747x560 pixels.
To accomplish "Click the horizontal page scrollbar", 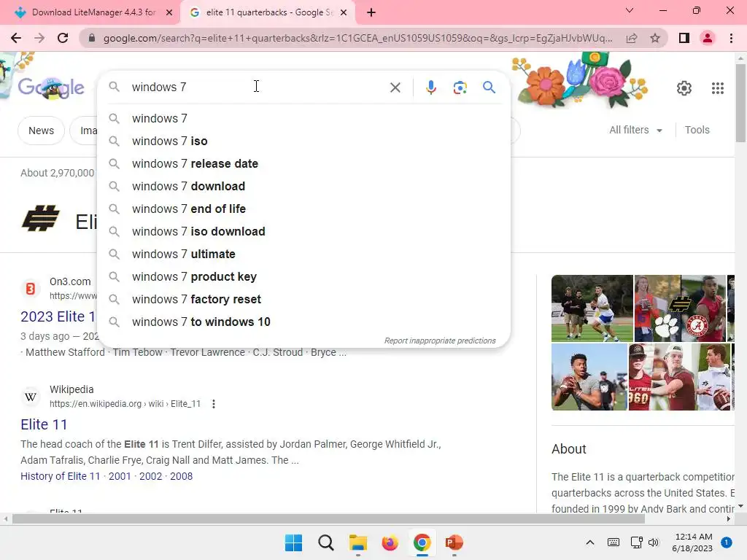I will click(x=328, y=519).
